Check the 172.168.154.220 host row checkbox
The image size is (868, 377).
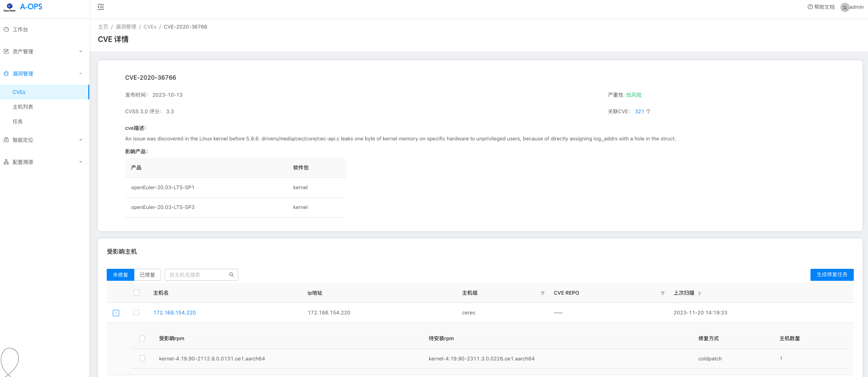point(136,313)
